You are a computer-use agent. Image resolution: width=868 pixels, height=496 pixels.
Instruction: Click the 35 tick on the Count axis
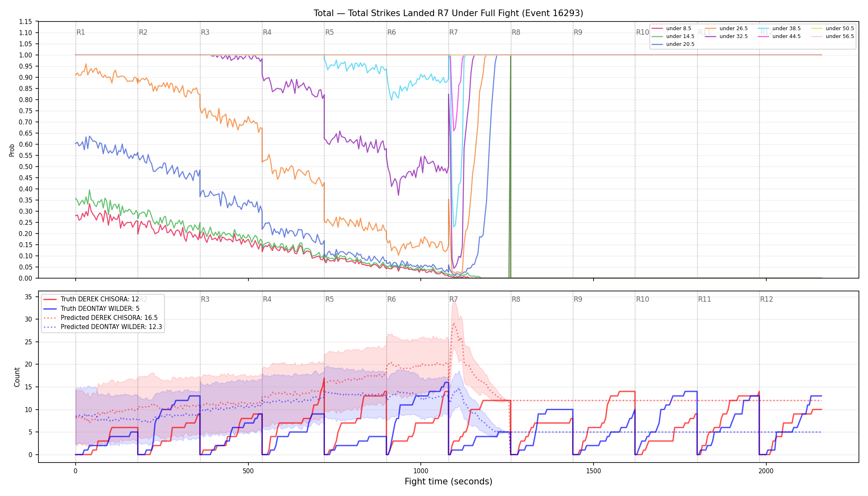point(29,297)
